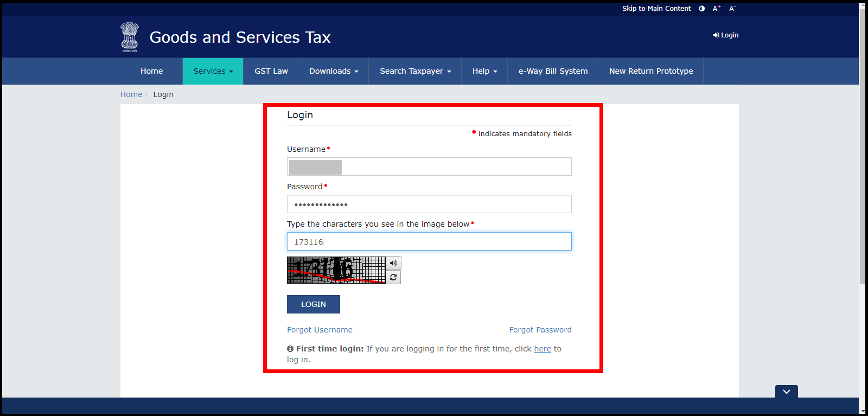The width and height of the screenshot is (868, 416).
Task: Open e-Way Bill System menu item
Action: point(553,71)
